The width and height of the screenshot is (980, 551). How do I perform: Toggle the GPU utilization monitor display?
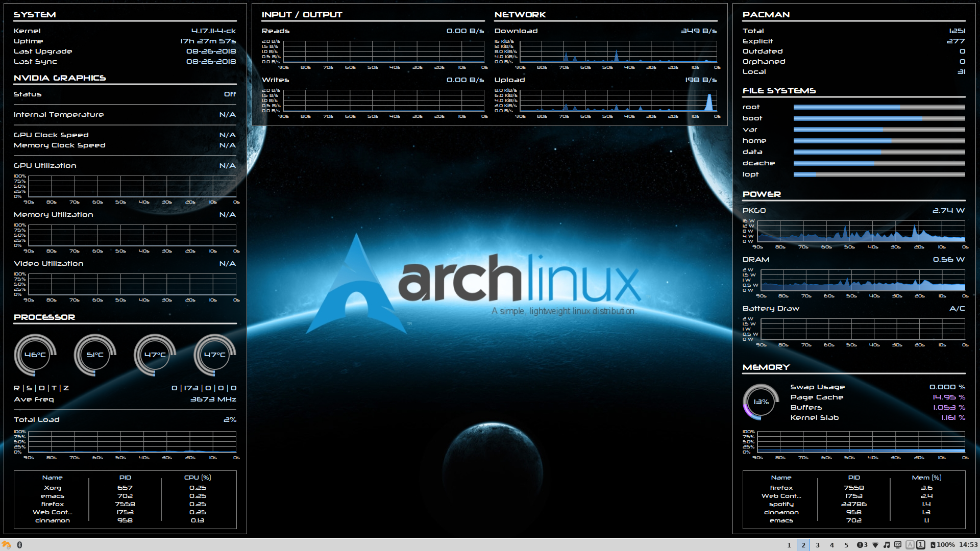click(44, 165)
